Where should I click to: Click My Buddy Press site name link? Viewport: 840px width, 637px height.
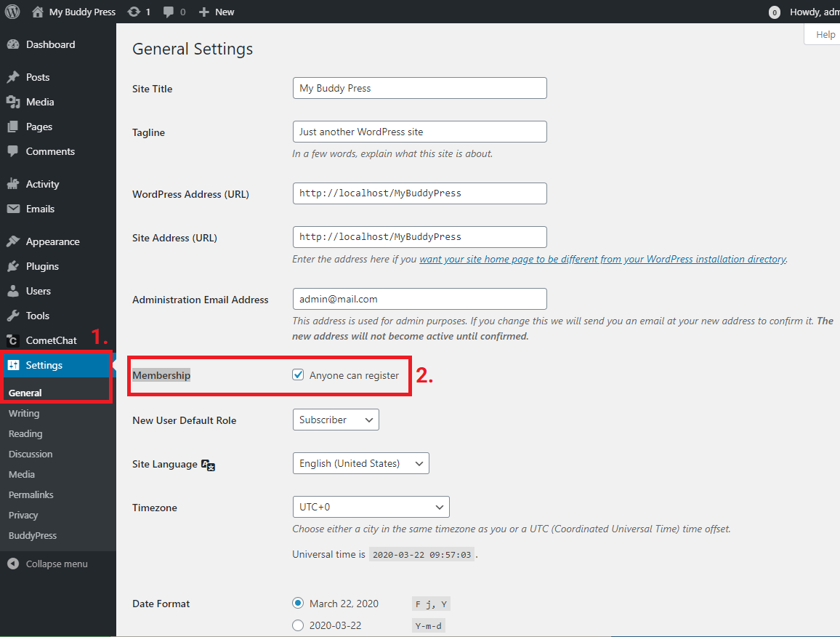[83, 12]
